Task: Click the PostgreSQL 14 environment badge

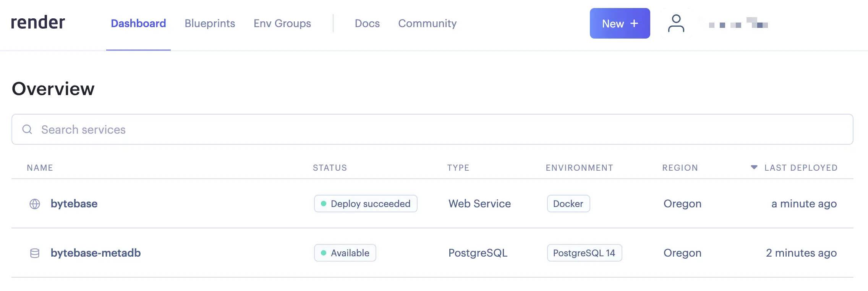Action: pos(584,253)
